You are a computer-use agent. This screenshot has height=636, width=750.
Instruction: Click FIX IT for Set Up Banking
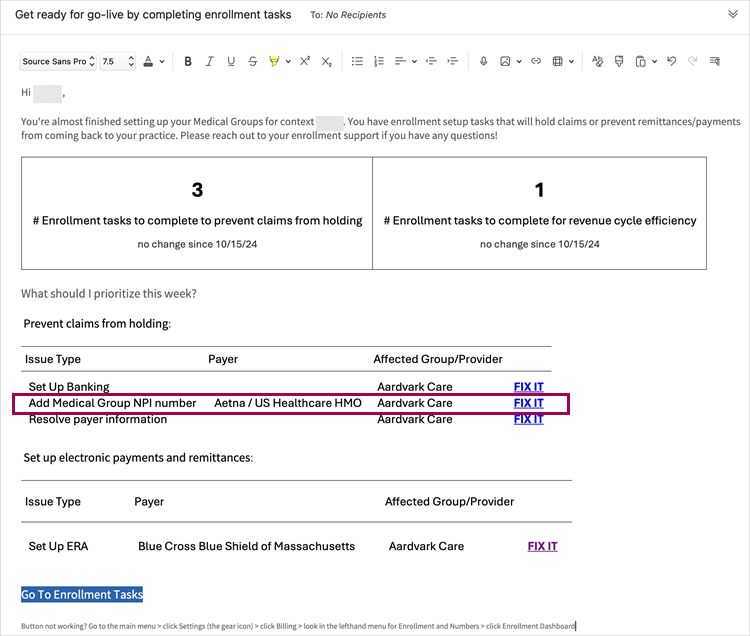coord(529,386)
